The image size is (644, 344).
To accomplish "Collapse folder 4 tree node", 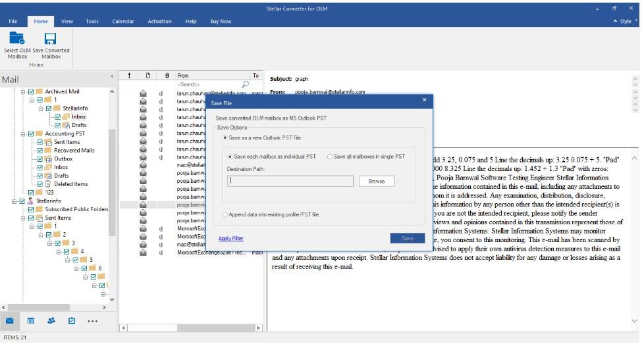I will point(59,251).
